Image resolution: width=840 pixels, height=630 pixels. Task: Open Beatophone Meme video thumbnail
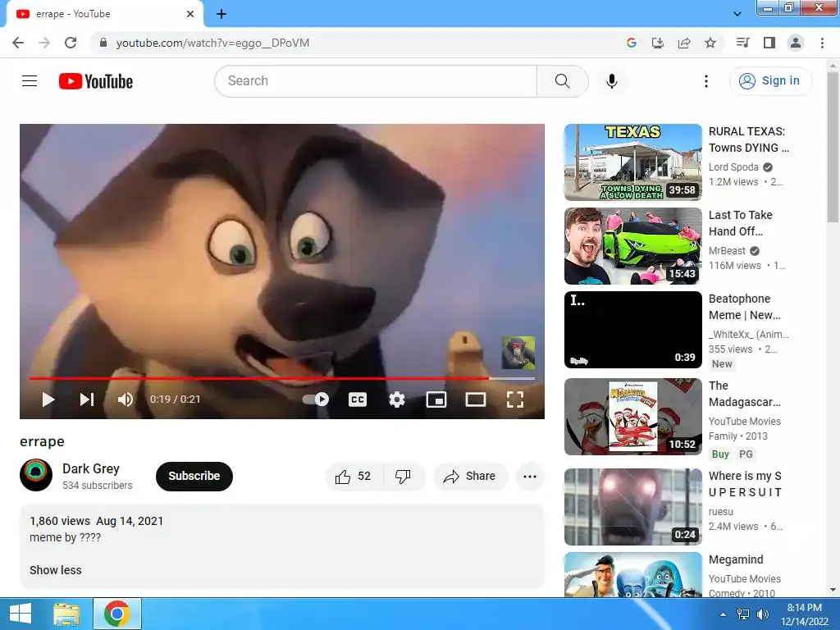coord(632,330)
